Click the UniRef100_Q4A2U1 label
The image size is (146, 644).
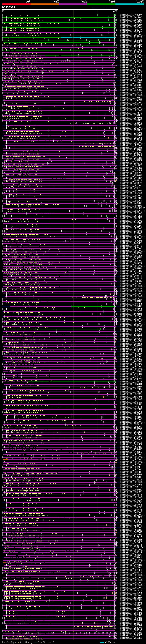pyautogui.click(x=131, y=633)
